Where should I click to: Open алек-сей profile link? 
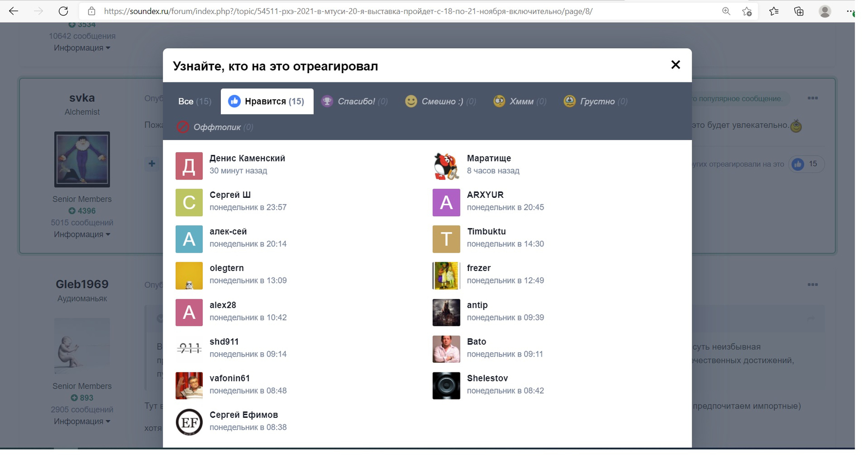click(x=228, y=231)
